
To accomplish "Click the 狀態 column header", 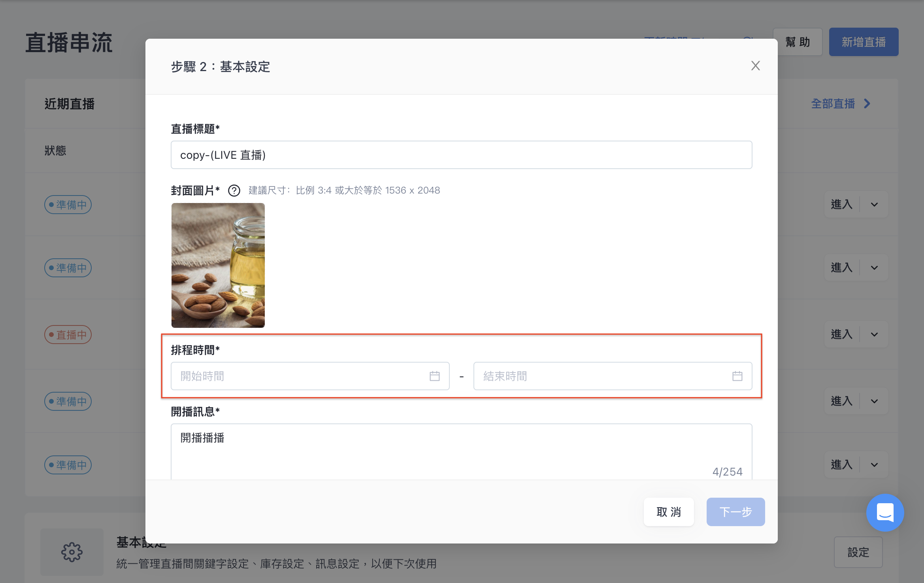I will click(55, 150).
